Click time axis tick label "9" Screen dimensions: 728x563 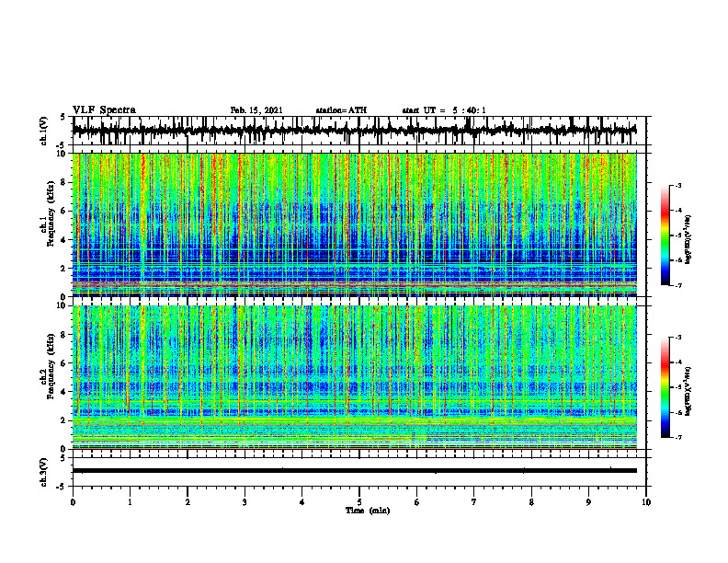click(588, 502)
